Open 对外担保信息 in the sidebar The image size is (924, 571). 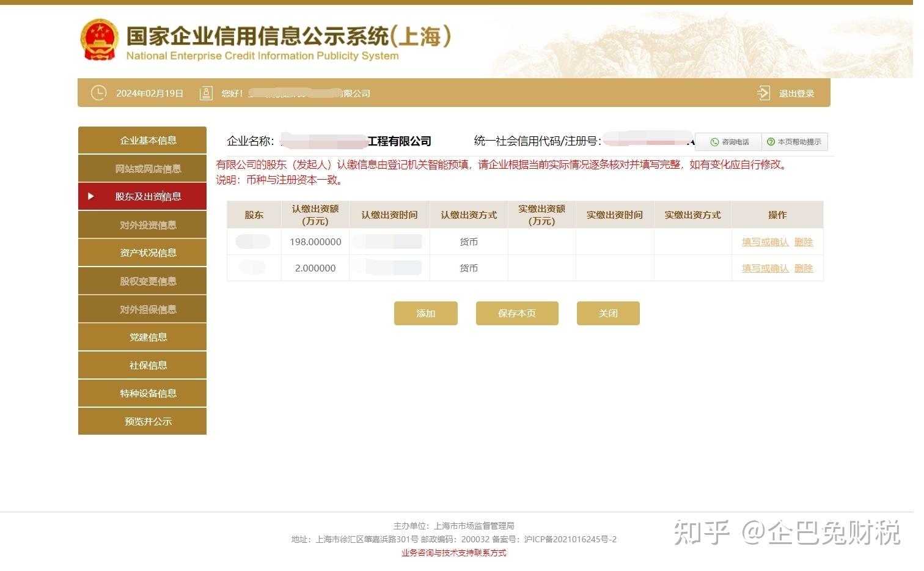(x=142, y=309)
